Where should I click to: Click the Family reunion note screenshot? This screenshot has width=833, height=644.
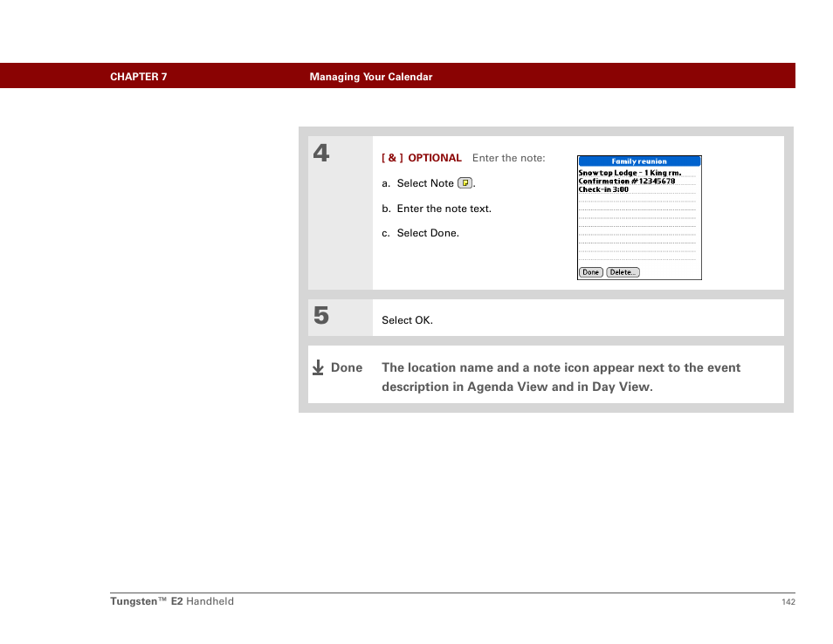tap(639, 217)
